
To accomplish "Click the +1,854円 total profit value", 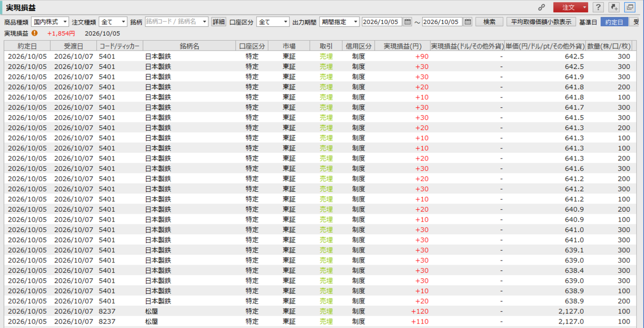I will click(x=61, y=34).
